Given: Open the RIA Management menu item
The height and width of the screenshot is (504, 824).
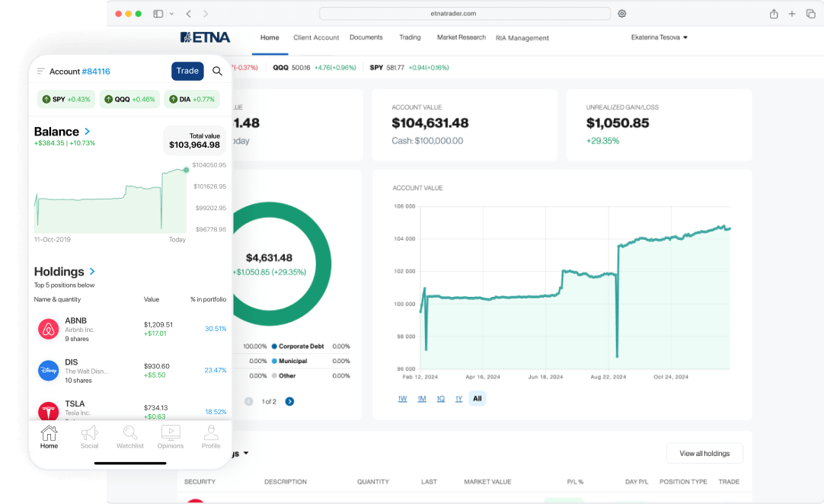Looking at the screenshot, I should tap(522, 38).
